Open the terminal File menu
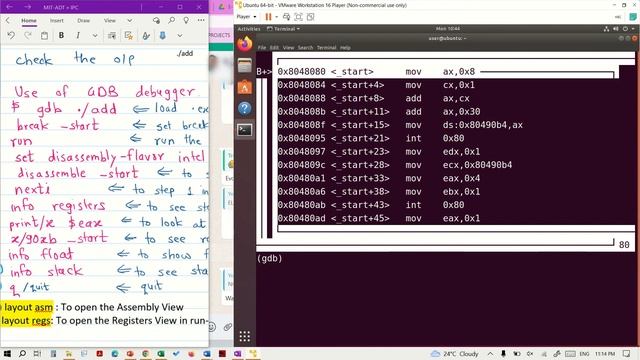Screen dimensions: 640x360 coord(262,48)
